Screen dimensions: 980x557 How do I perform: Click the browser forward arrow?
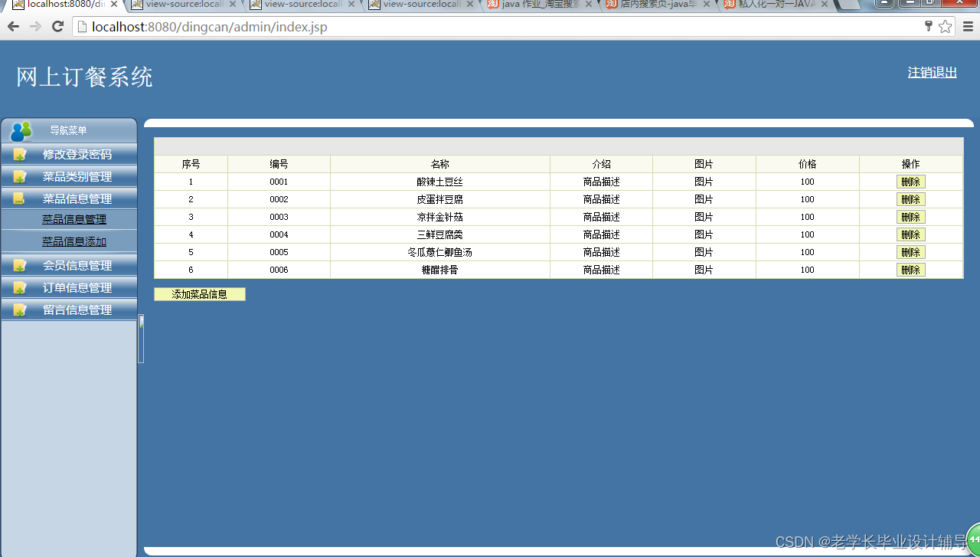pos(35,27)
